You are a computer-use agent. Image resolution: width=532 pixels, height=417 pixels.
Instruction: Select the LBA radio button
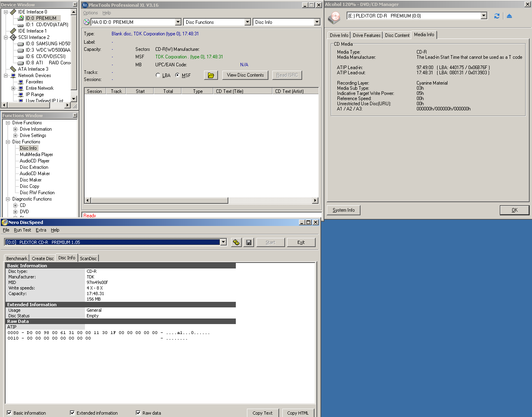[x=158, y=75]
